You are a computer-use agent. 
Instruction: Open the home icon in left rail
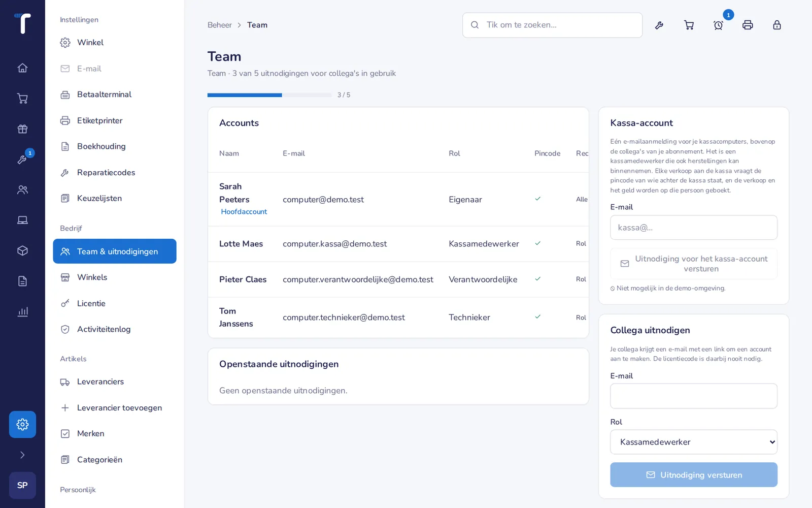22,68
